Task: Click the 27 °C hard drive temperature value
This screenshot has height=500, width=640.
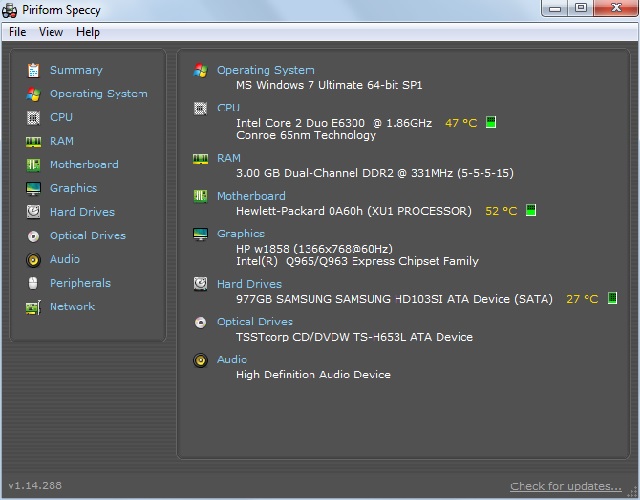Action: (582, 299)
